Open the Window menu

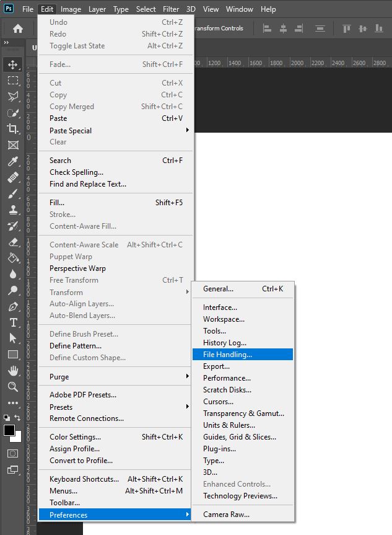tap(239, 9)
